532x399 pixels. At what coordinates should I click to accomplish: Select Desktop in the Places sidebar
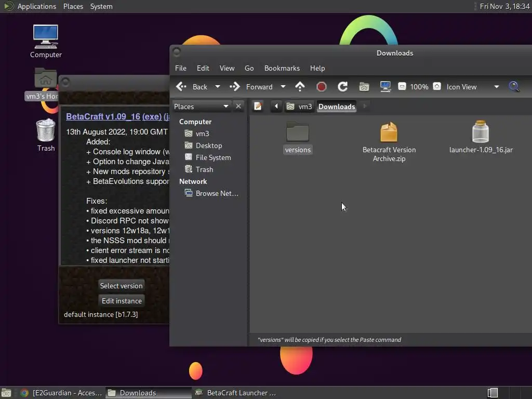pyautogui.click(x=209, y=145)
